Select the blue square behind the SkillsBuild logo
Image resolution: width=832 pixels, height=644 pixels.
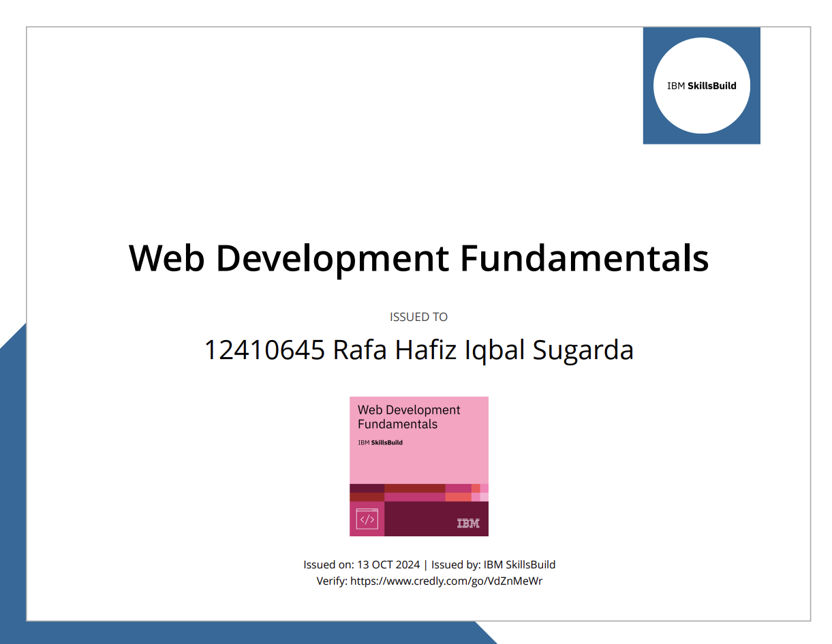[653, 135]
